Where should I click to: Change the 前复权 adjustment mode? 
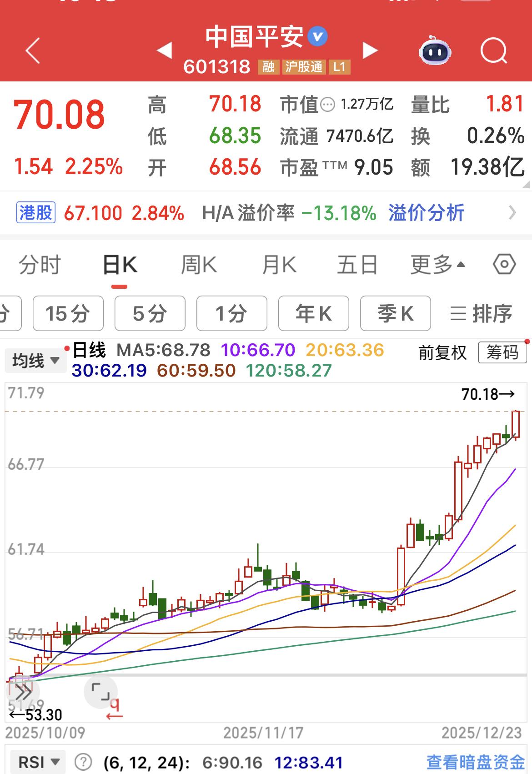click(x=442, y=353)
